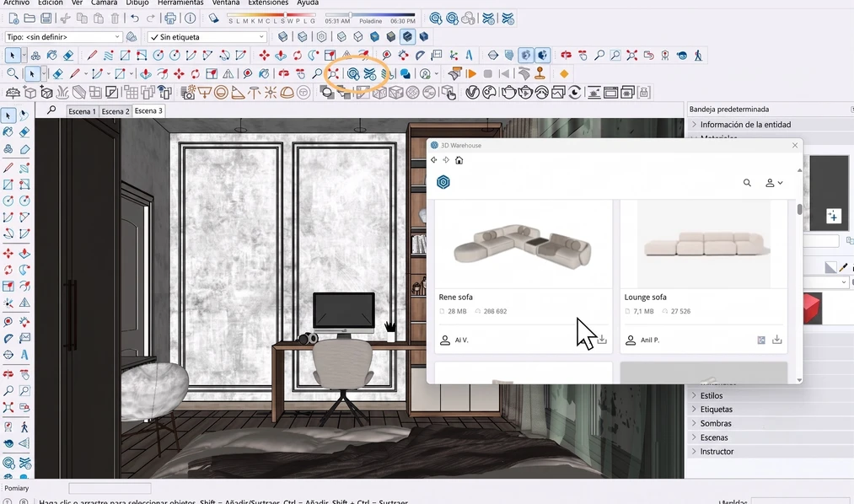854x504 pixels.
Task: Redo the last undone action
Action: pos(151,19)
